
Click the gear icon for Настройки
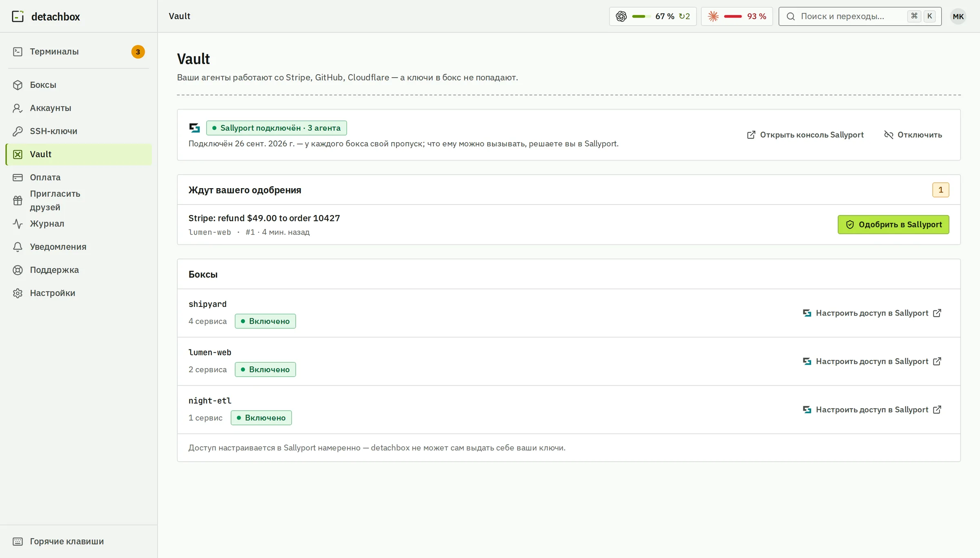pyautogui.click(x=18, y=293)
